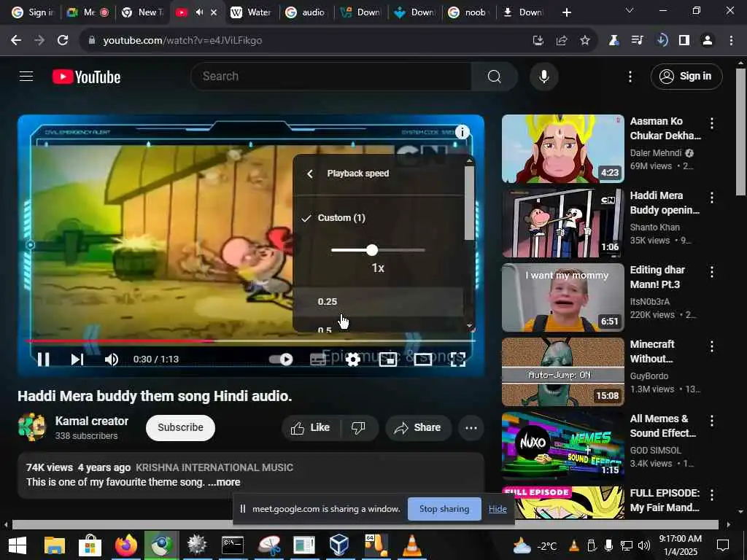Go back from Playback speed menu
This screenshot has width=747, height=560.
pos(310,174)
